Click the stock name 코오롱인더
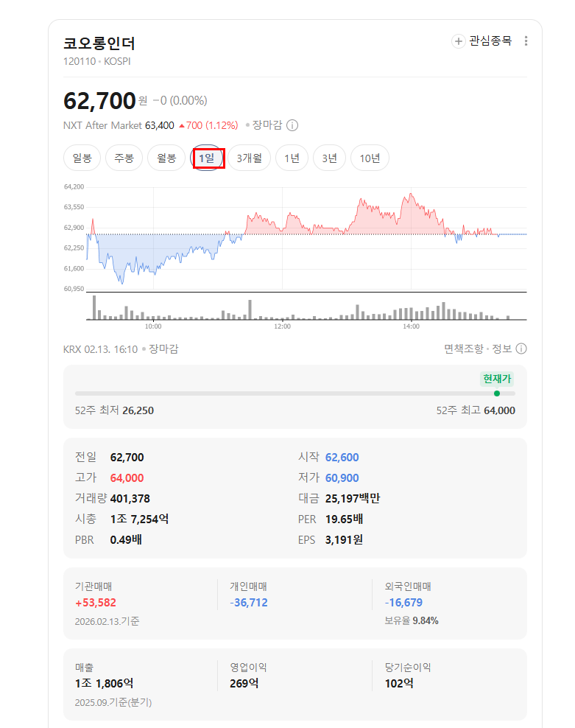The width and height of the screenshot is (575, 728). point(99,43)
